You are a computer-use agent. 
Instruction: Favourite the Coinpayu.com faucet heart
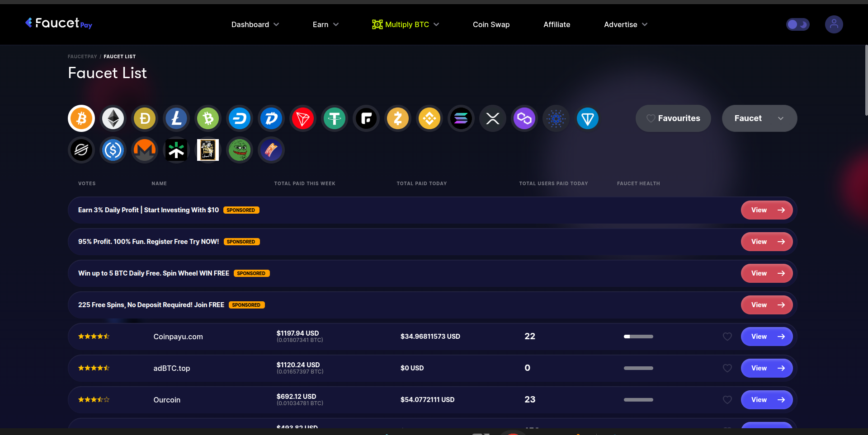pos(727,337)
